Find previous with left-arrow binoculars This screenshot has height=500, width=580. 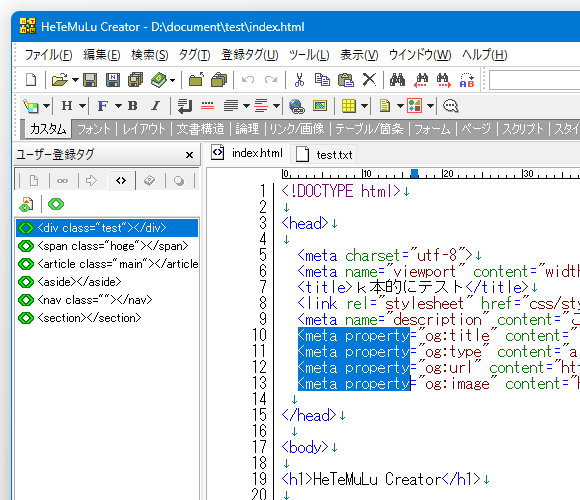coord(421,80)
